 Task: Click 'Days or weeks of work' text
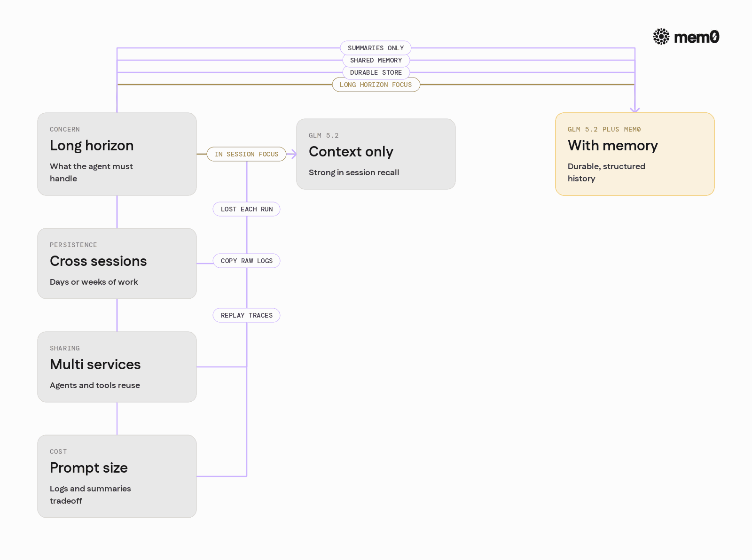point(94,282)
